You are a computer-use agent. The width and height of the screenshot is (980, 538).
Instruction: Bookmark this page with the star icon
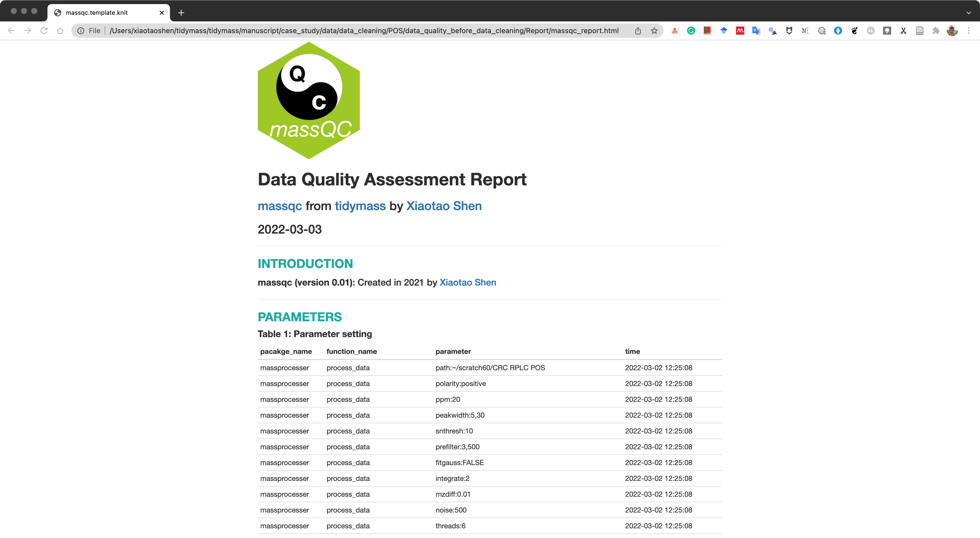tap(654, 31)
